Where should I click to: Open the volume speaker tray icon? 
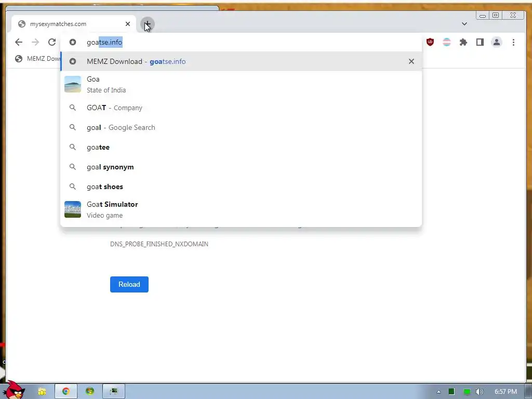[480, 392]
